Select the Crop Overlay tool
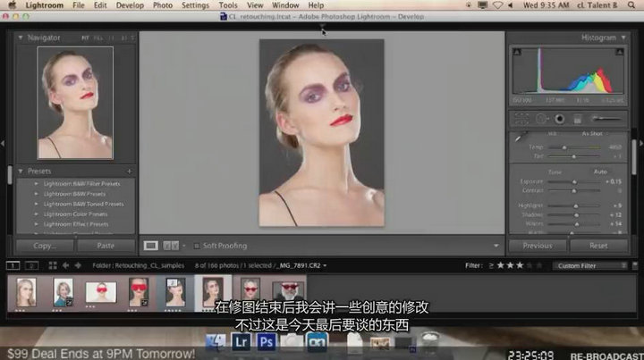The width and height of the screenshot is (644, 360). pos(520,118)
